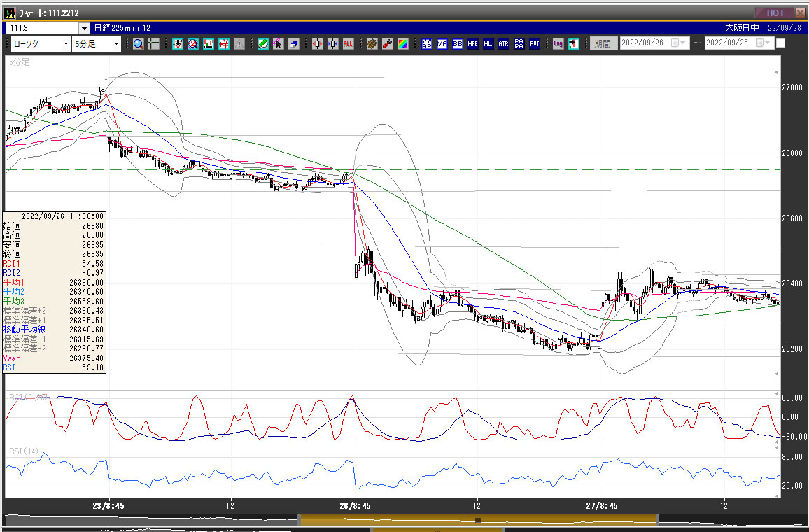809x532 pixels.
Task: Open the 5分足 timeframe dropdown
Action: pyautogui.click(x=116, y=44)
